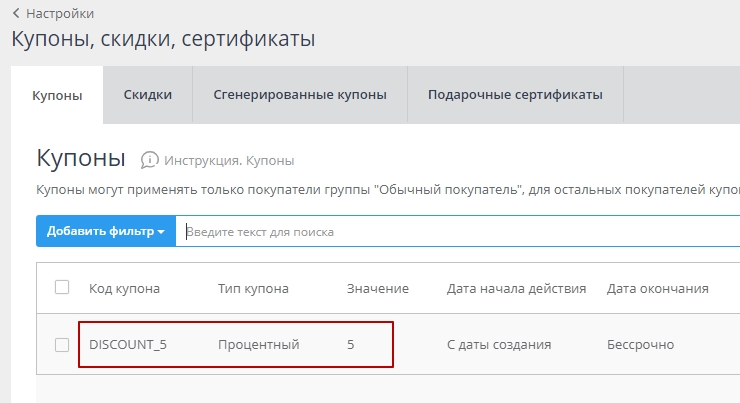This screenshot has height=403, width=740.
Task: Click the back arrow next to Настройки
Action: click(16, 14)
